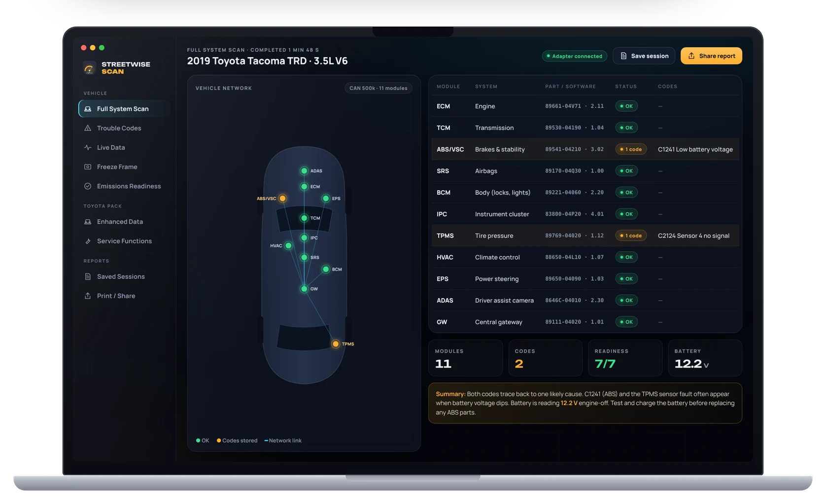This screenshot has height=504, width=826.
Task: Click the C1241 Low battery voltage code
Action: (695, 149)
